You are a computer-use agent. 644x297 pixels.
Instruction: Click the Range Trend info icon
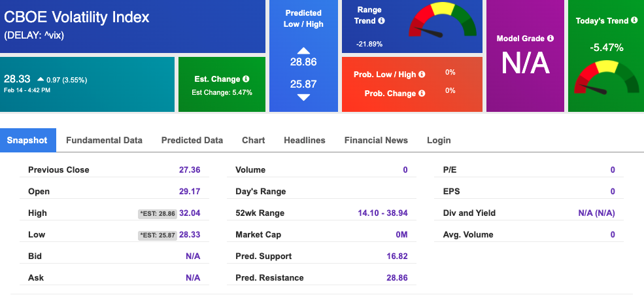382,20
